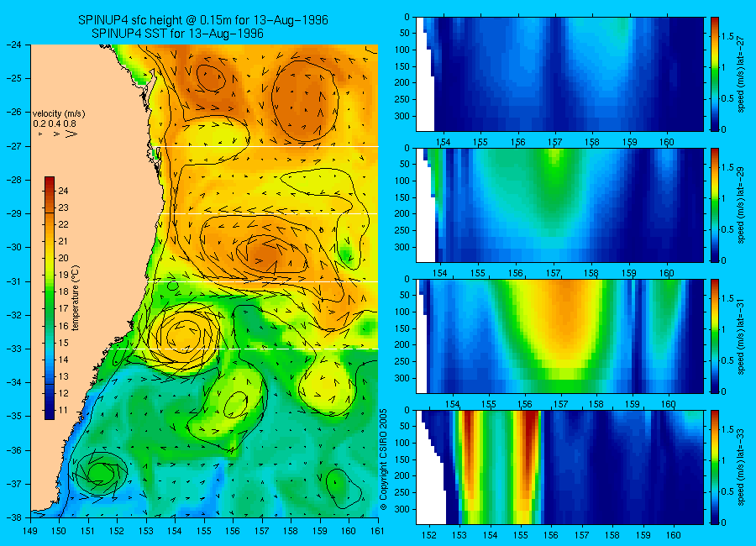Click the 11 tick on temperature colorbar
The width and height of the screenshot is (756, 546).
63,411
